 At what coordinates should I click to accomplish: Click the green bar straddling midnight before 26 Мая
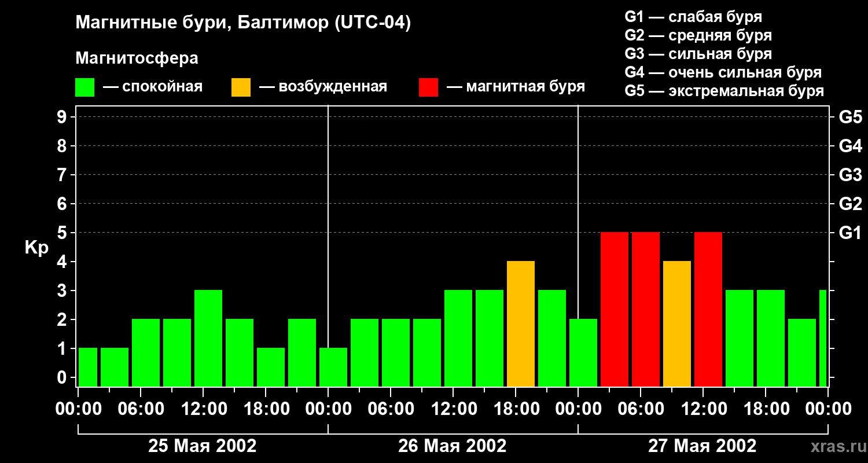[333, 368]
